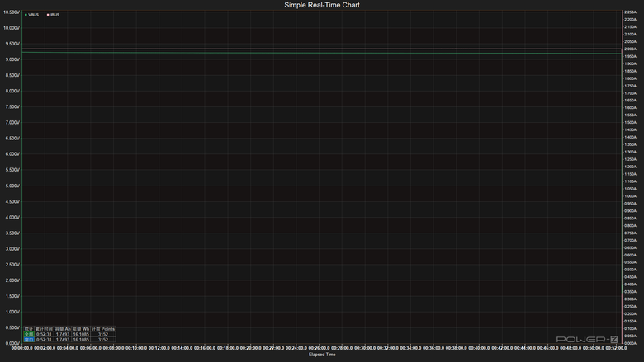644x362 pixels.
Task: Select the 容量 Ah column header
Action: coord(63,329)
